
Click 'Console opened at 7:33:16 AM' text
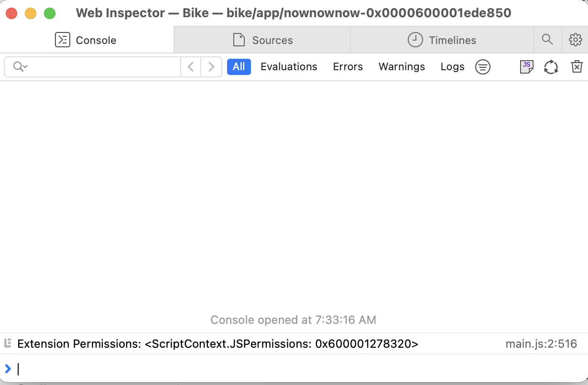click(294, 320)
